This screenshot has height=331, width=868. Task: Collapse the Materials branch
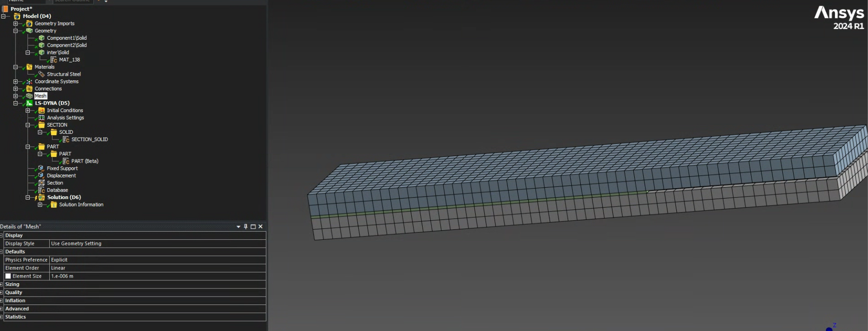pyautogui.click(x=16, y=67)
